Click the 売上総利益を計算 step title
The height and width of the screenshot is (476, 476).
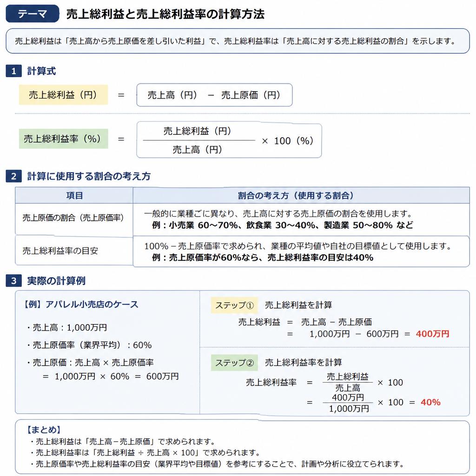pyautogui.click(x=298, y=305)
